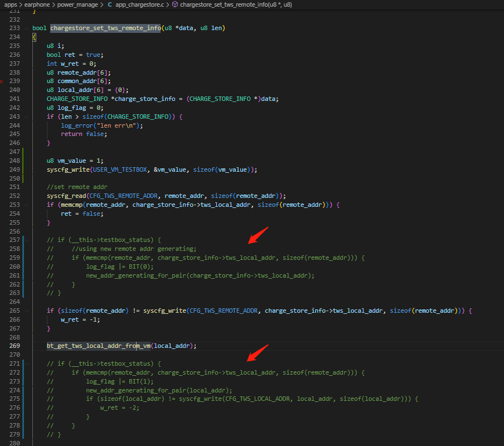Image resolution: width=504 pixels, height=446 pixels.
Task: Click highlighted function name on line 233
Action: pyautogui.click(x=106, y=28)
